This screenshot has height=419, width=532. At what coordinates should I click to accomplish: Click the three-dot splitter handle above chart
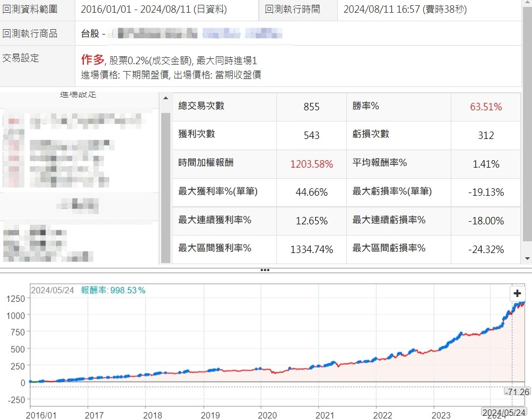click(265, 270)
